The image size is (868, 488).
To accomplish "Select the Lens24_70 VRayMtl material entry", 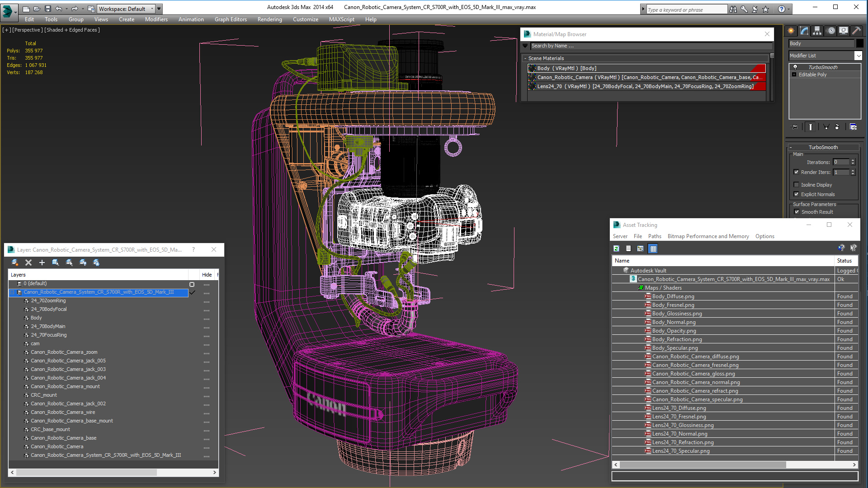I will [646, 86].
